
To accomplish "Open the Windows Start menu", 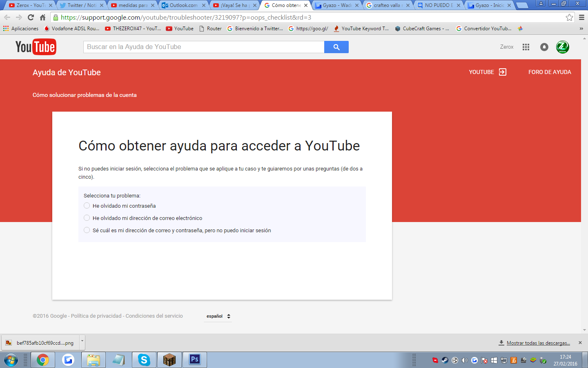I will pos(11,360).
